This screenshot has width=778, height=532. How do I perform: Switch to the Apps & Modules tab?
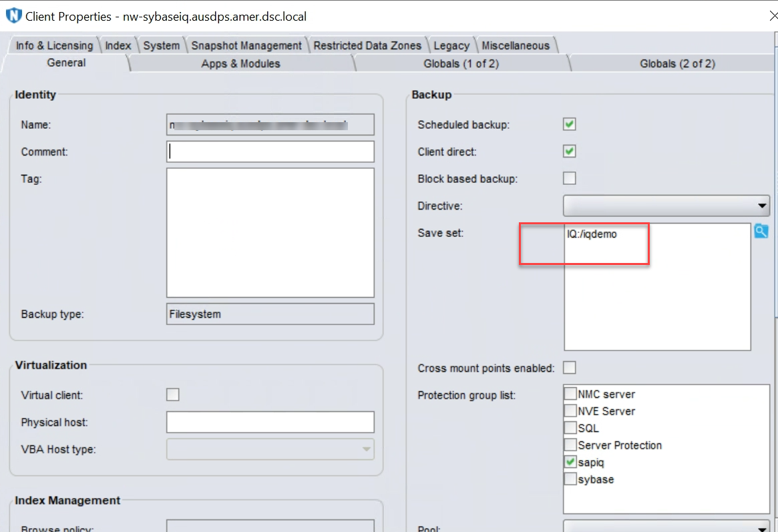coord(240,63)
